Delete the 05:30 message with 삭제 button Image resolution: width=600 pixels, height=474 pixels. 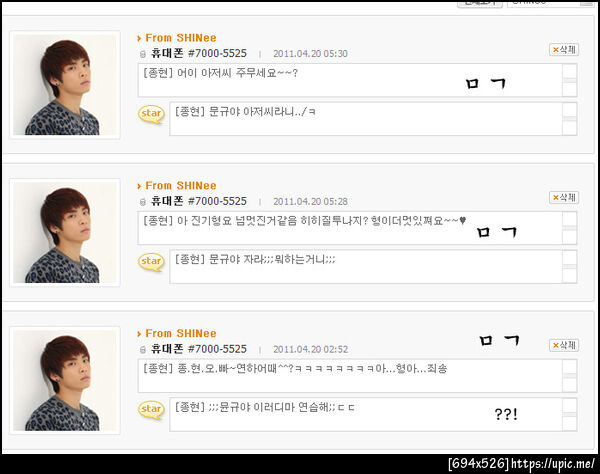(x=564, y=50)
